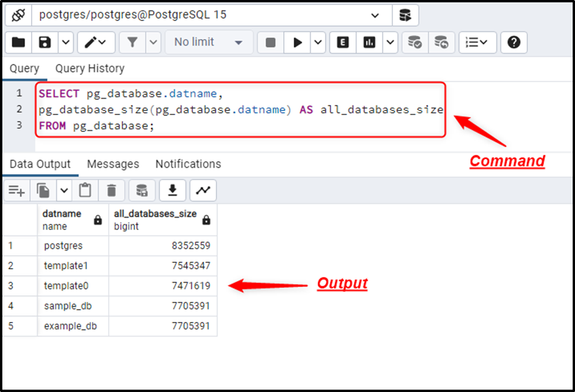
Task: Switch to the Query History tab
Action: 89,68
